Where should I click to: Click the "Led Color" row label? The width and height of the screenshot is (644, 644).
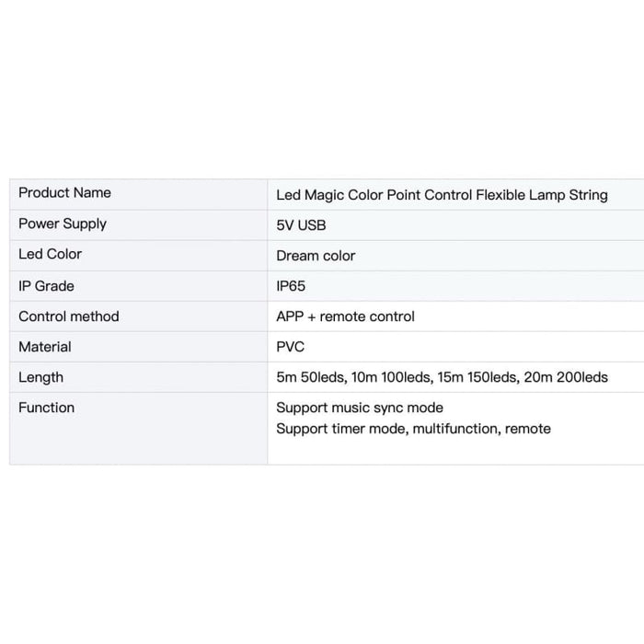[x=50, y=254]
